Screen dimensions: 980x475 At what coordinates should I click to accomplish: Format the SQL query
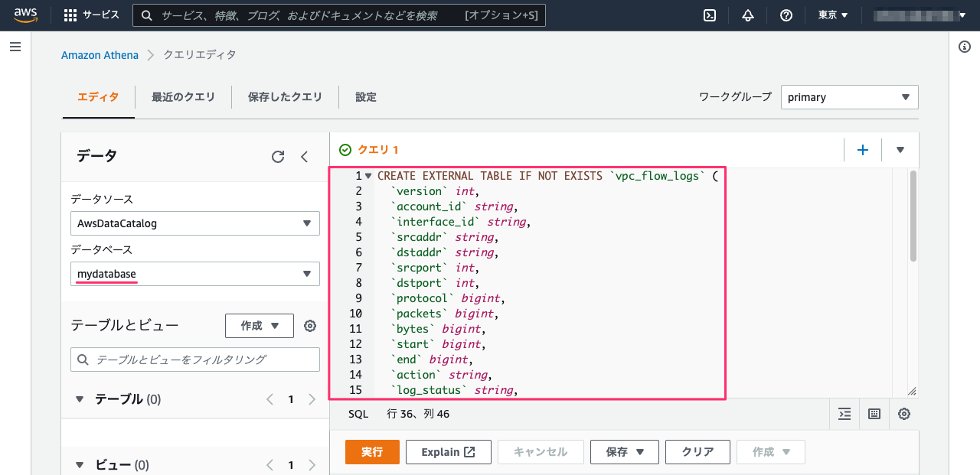coord(844,414)
